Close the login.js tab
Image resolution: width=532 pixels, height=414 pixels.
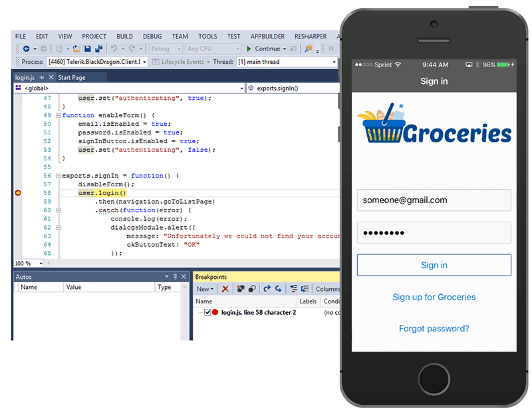pyautogui.click(x=51, y=77)
